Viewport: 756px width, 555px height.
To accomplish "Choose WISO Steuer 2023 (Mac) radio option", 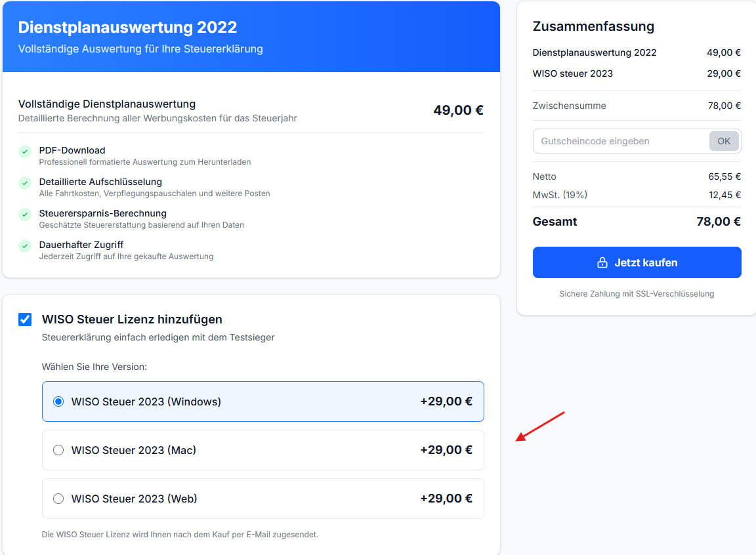I will (58, 450).
